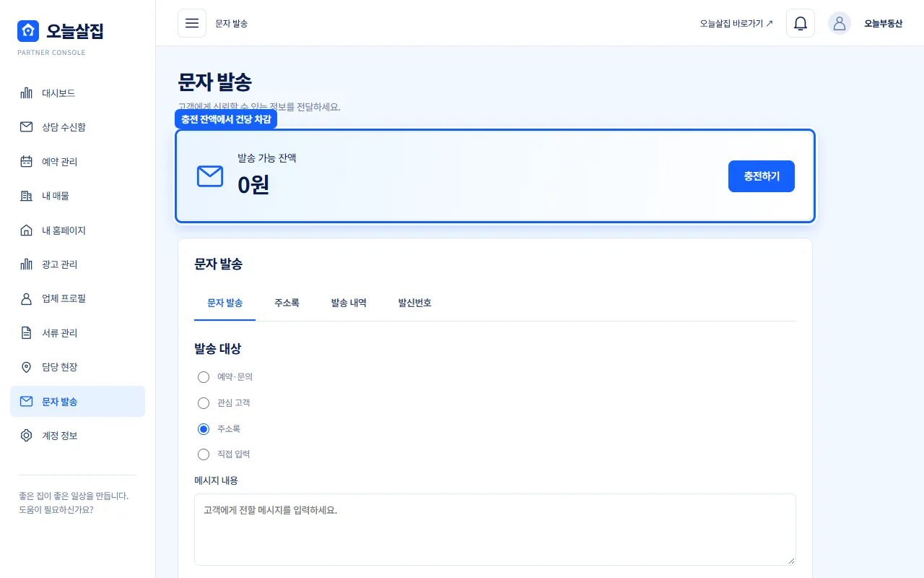The height and width of the screenshot is (578, 924).
Task: Click the 서류 관리 document icon
Action: coord(27,333)
